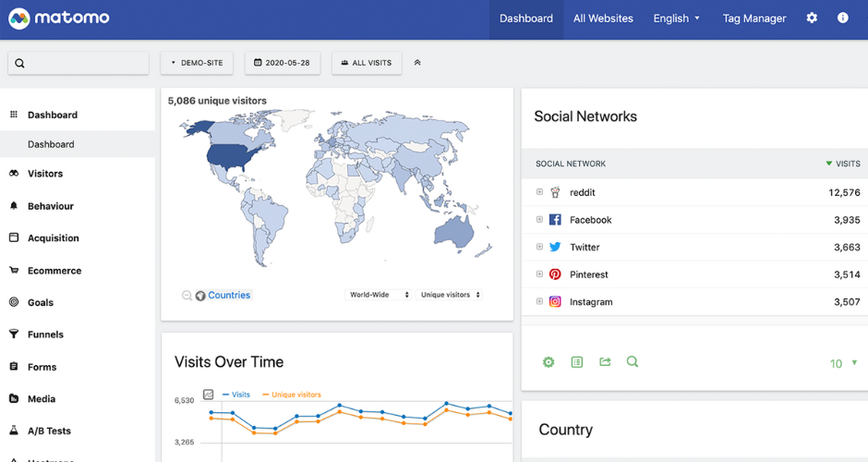Click the SOCIAL NETWORK column header
868x462 pixels.
point(570,164)
